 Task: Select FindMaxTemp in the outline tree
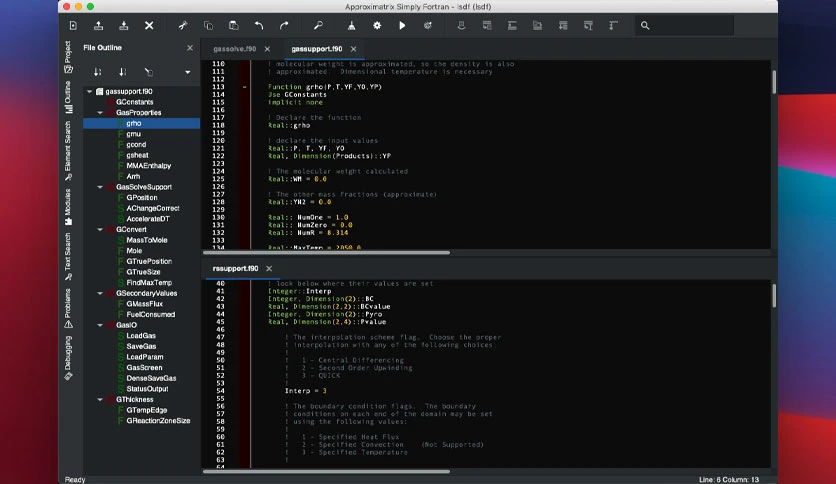click(x=149, y=283)
